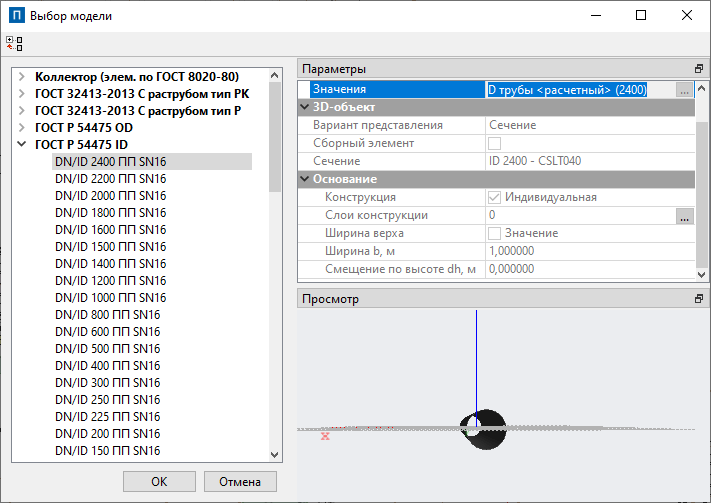Select DN/ID 400 ПП SN16 model
Image resolution: width=711 pixels, height=503 pixels.
click(107, 366)
